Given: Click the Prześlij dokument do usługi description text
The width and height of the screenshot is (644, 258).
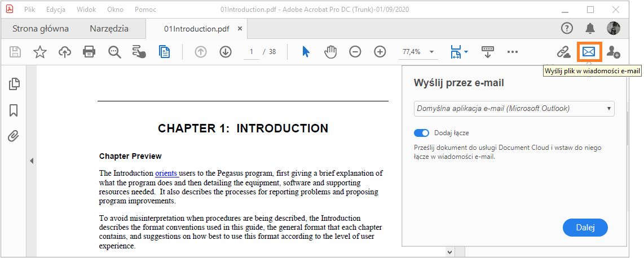Looking at the screenshot, I should 508,152.
